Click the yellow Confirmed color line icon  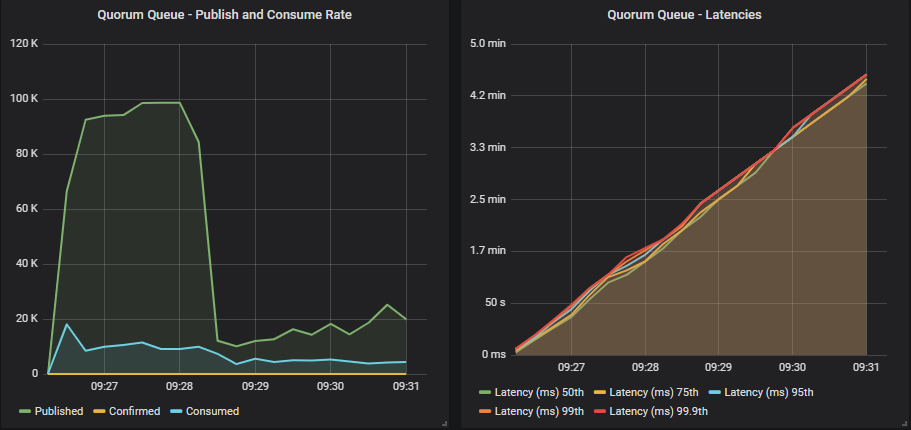[x=99, y=411]
